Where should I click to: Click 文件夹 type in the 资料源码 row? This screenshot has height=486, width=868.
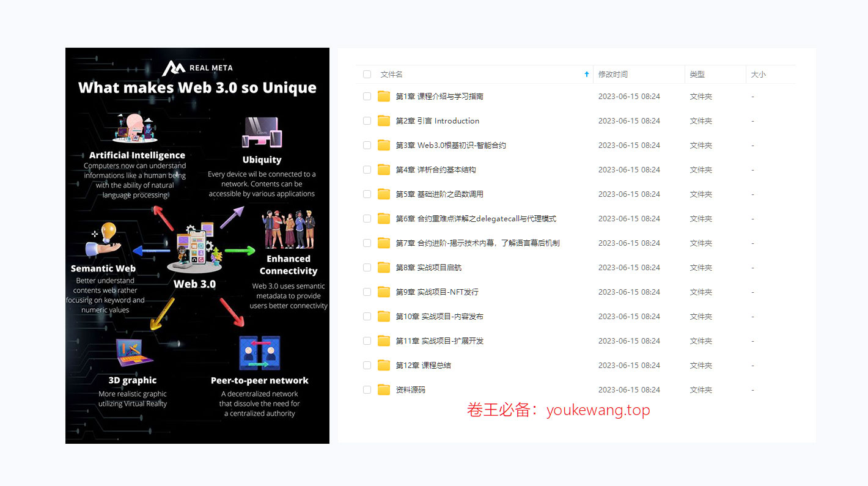(701, 389)
